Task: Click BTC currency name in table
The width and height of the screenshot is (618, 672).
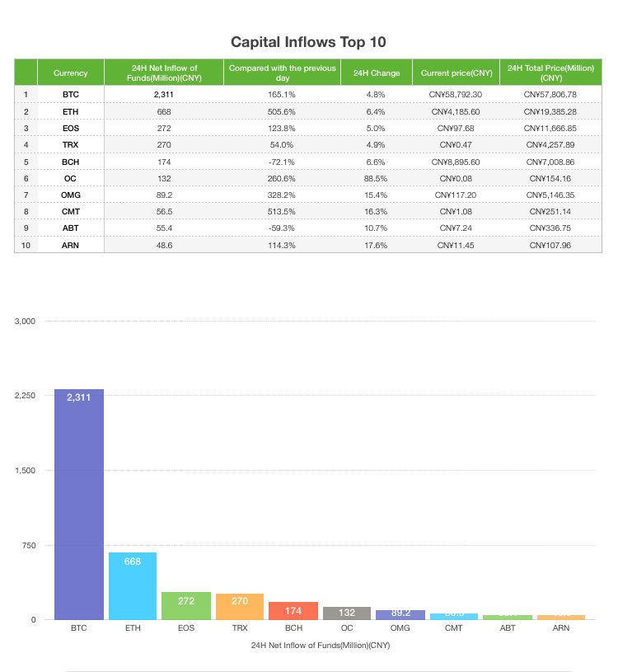Action: click(x=71, y=94)
